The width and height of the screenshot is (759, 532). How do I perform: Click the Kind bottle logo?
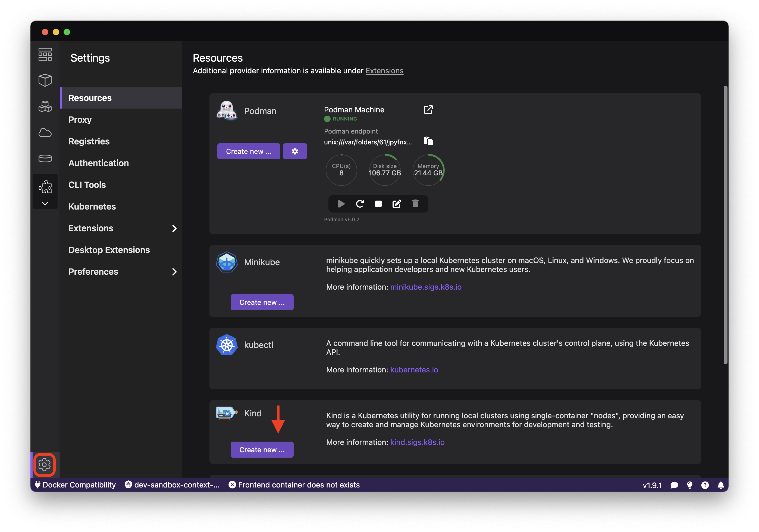(227, 413)
